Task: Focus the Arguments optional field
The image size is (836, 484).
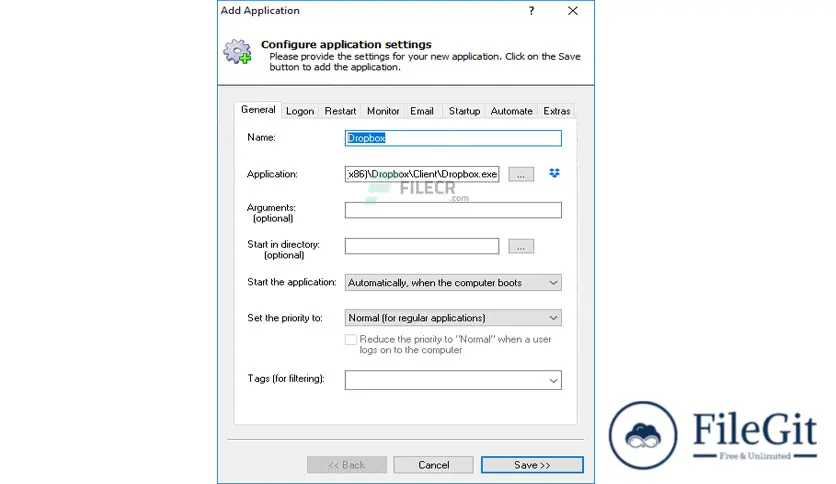Action: (453, 210)
